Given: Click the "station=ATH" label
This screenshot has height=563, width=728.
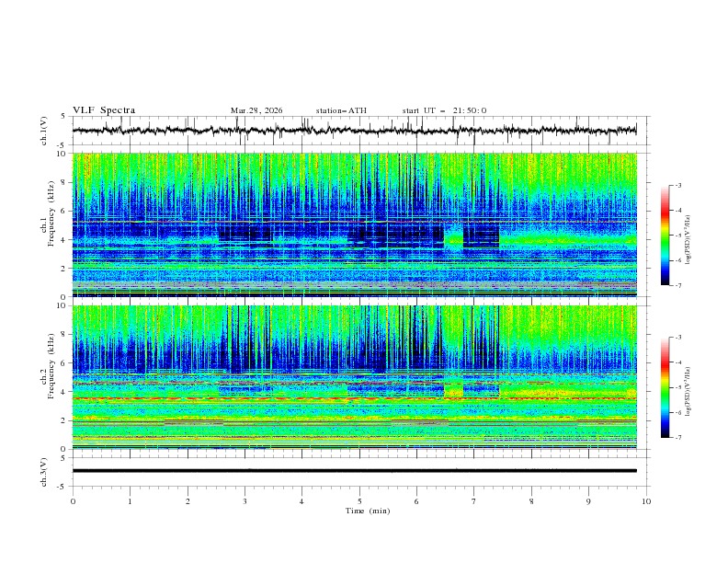Looking at the screenshot, I should point(341,110).
